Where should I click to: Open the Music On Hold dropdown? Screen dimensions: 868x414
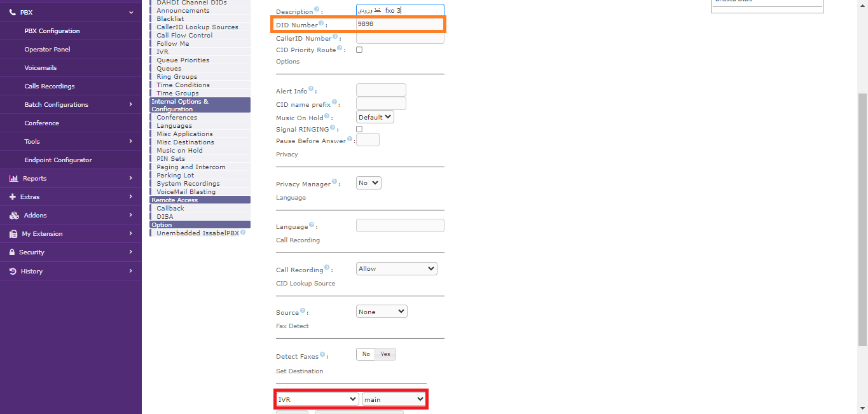375,117
